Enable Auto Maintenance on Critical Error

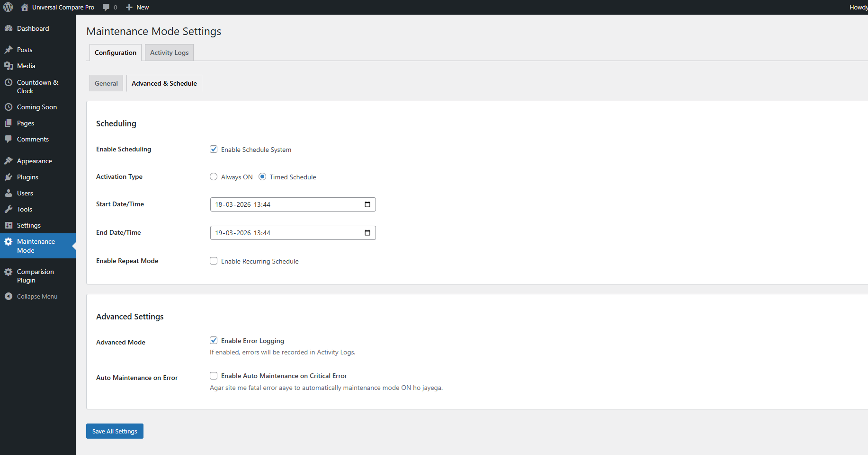tap(214, 376)
